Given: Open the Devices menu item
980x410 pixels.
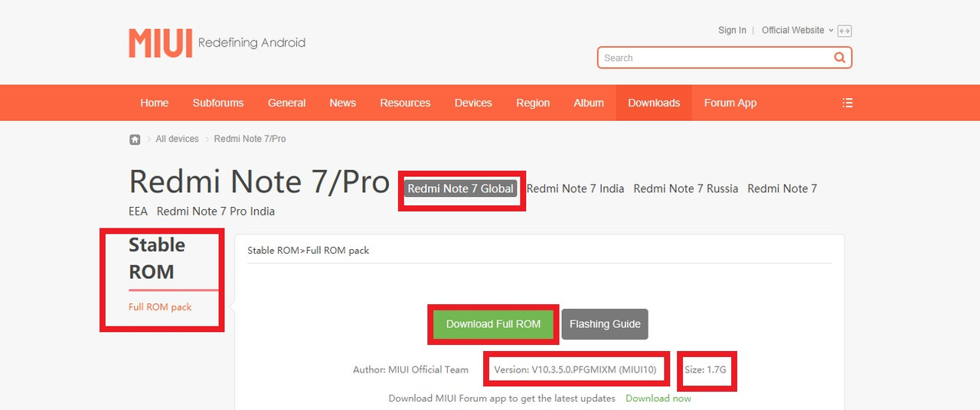Looking at the screenshot, I should 473,103.
